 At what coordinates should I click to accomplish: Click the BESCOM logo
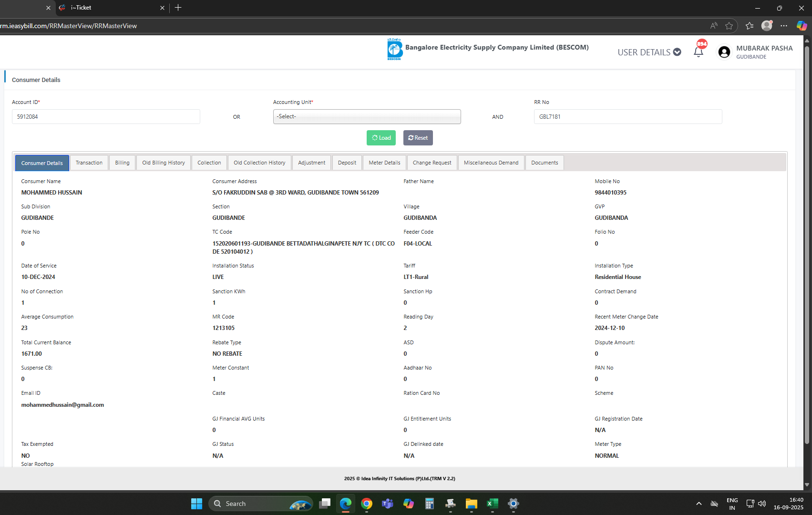(394, 49)
